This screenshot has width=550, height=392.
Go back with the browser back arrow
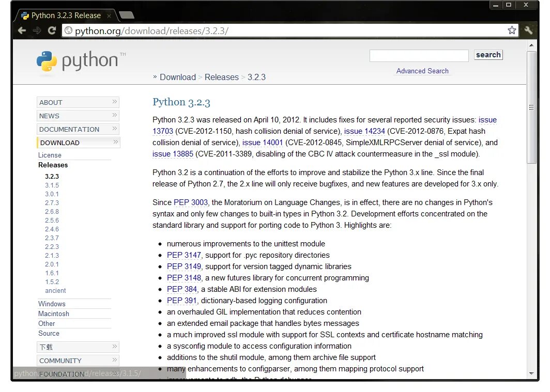pos(22,31)
